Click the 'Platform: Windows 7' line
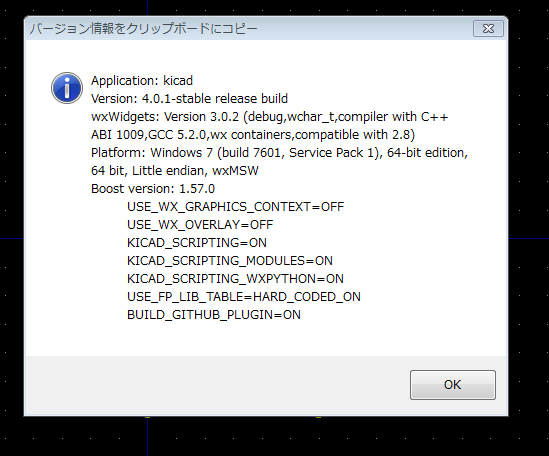Screen dimensions: 549x456 pos(279,153)
